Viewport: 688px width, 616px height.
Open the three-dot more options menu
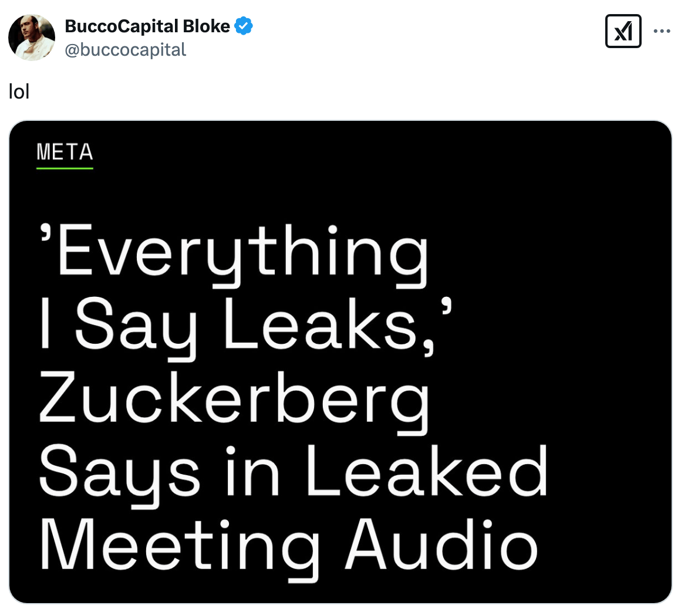coord(662,32)
